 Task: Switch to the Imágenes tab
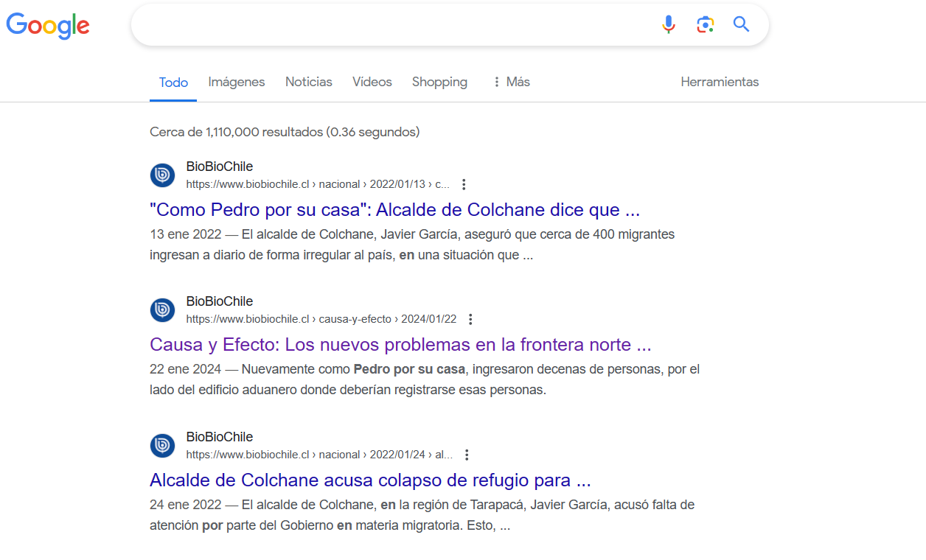pyautogui.click(x=237, y=82)
